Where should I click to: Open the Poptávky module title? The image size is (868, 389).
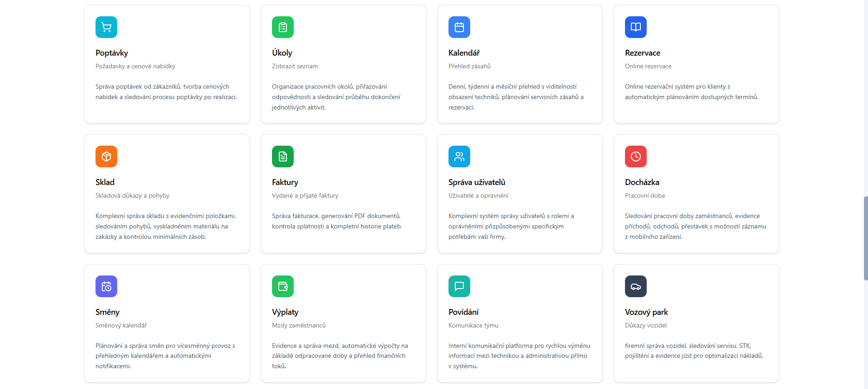112,53
